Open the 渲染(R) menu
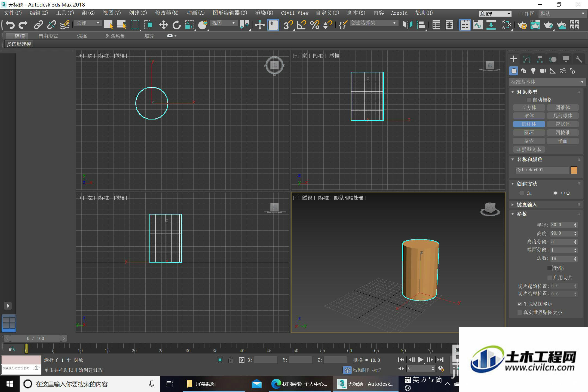This screenshot has height=392, width=588. point(264,13)
